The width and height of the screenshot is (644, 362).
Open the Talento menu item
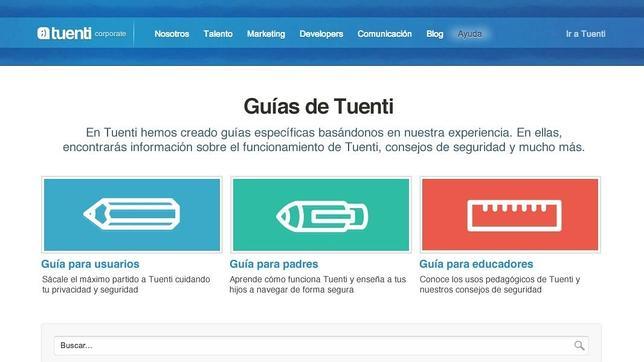click(218, 34)
